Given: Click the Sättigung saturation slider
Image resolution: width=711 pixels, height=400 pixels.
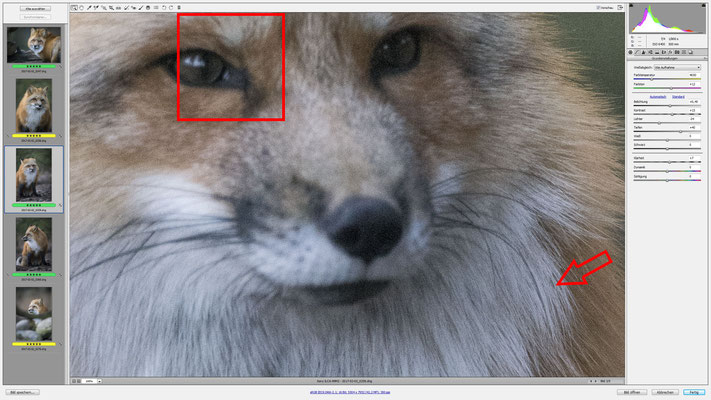Looking at the screenshot, I should tap(667, 180).
